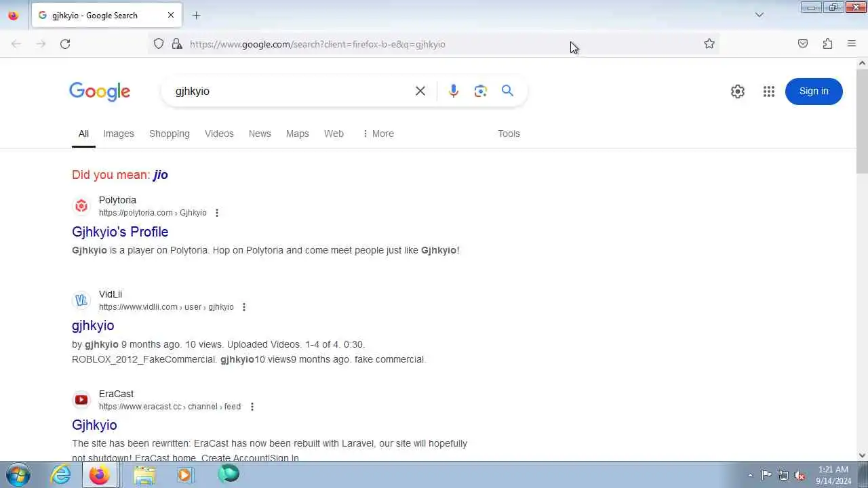The height and width of the screenshot is (488, 868).
Task: Open the network tray icon
Action: click(x=783, y=475)
